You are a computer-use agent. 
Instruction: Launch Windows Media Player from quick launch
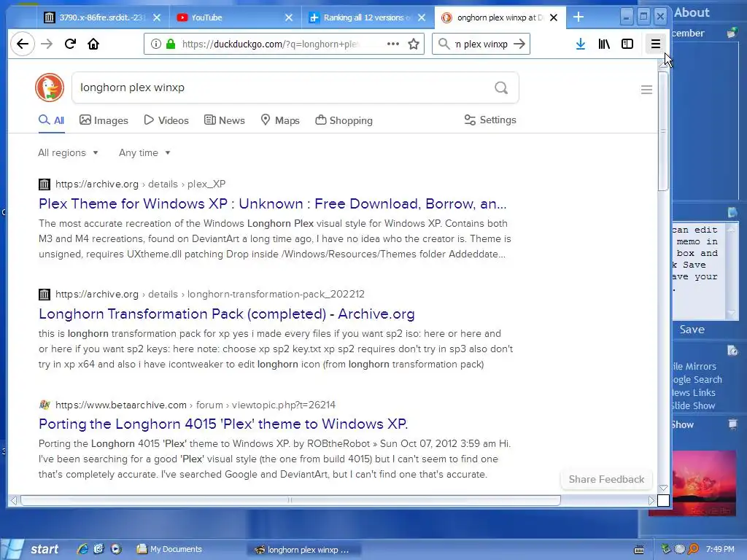[116, 549]
